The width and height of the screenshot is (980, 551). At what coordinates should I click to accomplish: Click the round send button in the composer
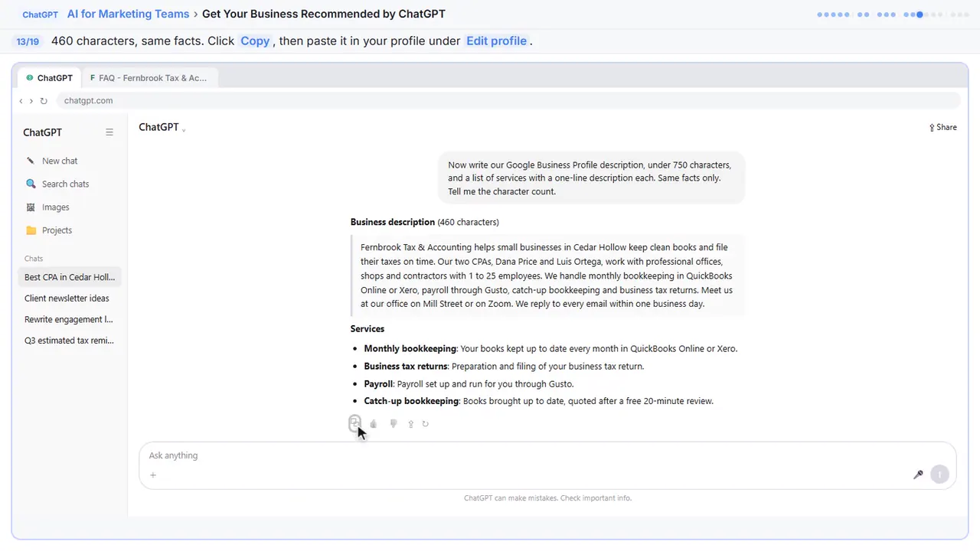pyautogui.click(x=939, y=474)
